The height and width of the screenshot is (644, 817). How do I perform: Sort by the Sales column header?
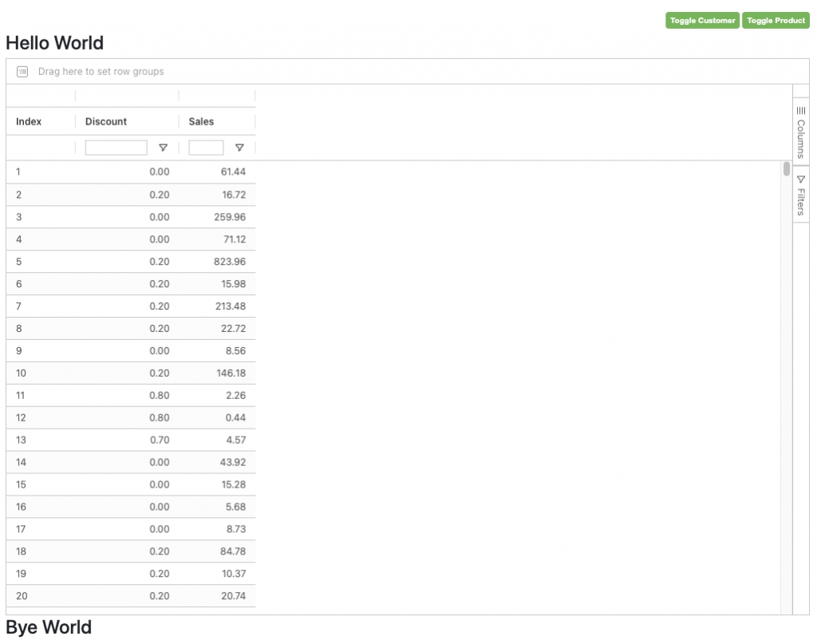pos(202,121)
